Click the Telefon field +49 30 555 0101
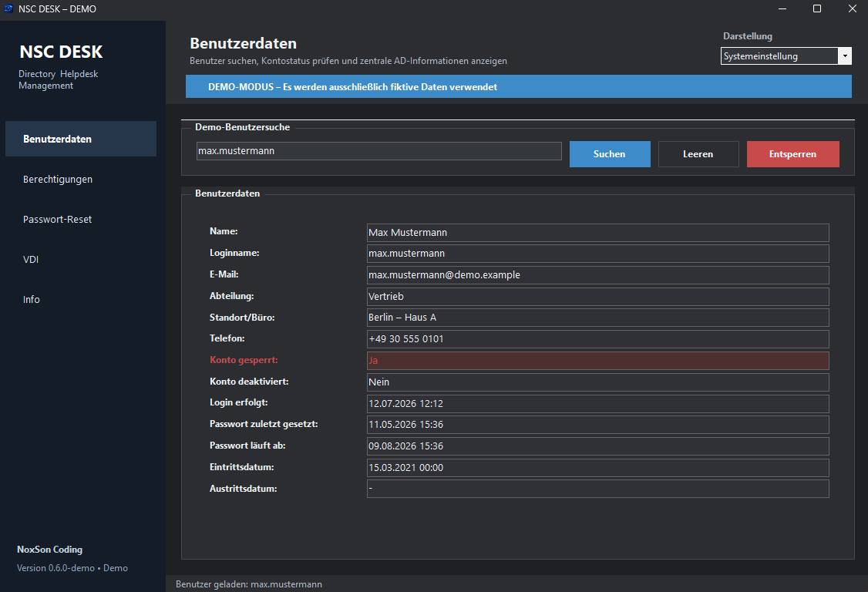This screenshot has height=592, width=868. [x=598, y=339]
